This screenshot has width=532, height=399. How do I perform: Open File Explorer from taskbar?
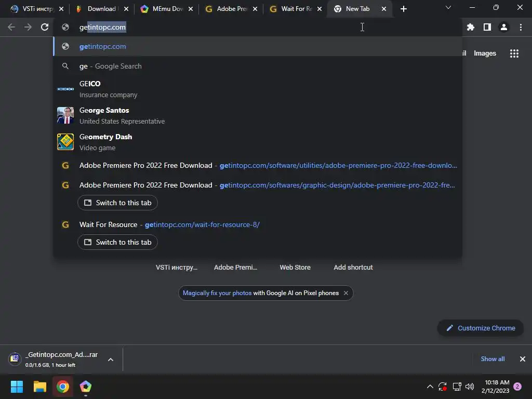(x=39, y=387)
